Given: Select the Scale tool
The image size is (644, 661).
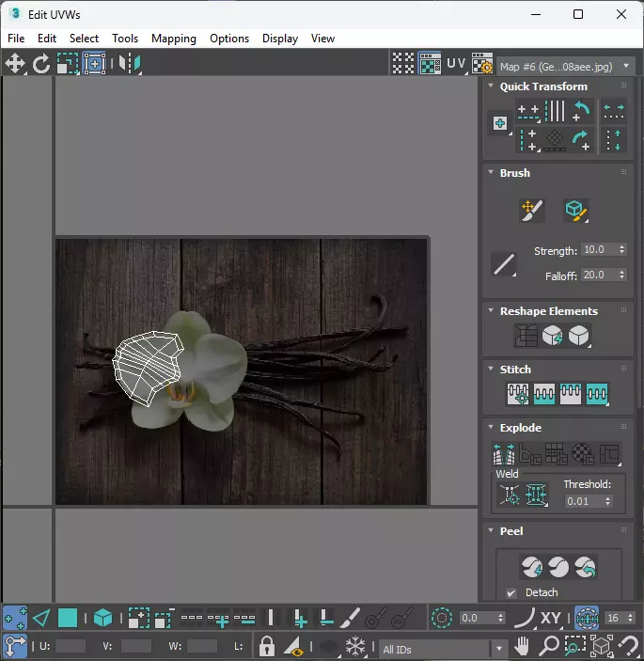Looking at the screenshot, I should click(x=68, y=64).
